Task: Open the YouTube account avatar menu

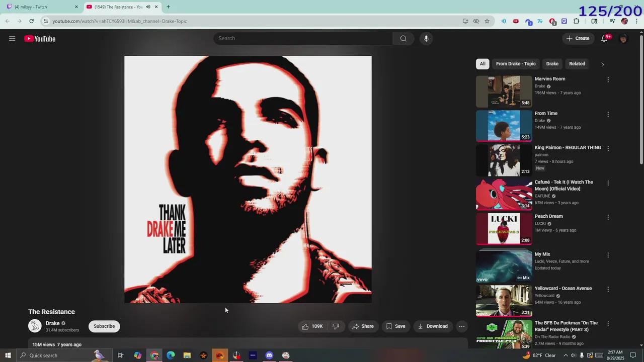Action: point(623,39)
